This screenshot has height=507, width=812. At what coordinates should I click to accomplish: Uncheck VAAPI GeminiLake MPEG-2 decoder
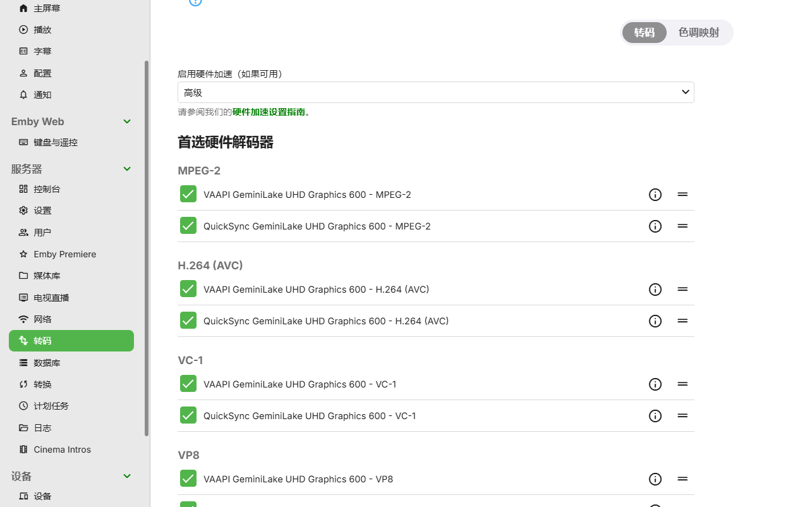pos(188,194)
